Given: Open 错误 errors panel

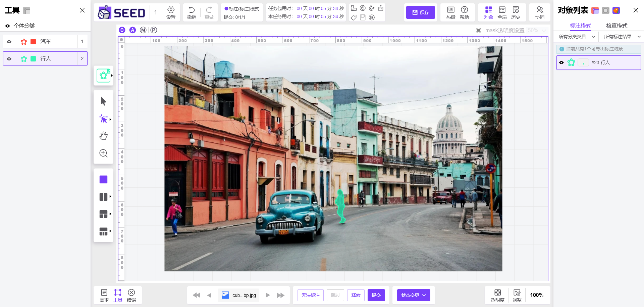Looking at the screenshot, I should click(131, 296).
